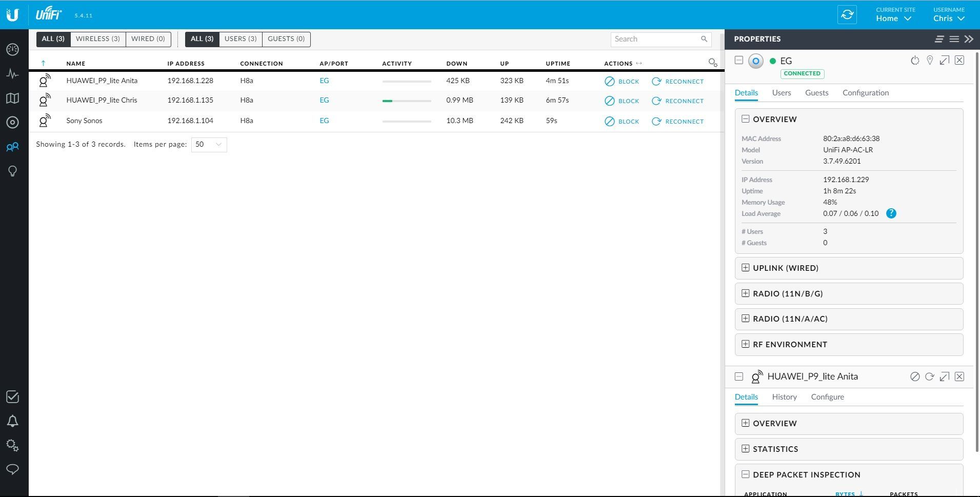Click the refresh icon in top bar

(x=847, y=14)
